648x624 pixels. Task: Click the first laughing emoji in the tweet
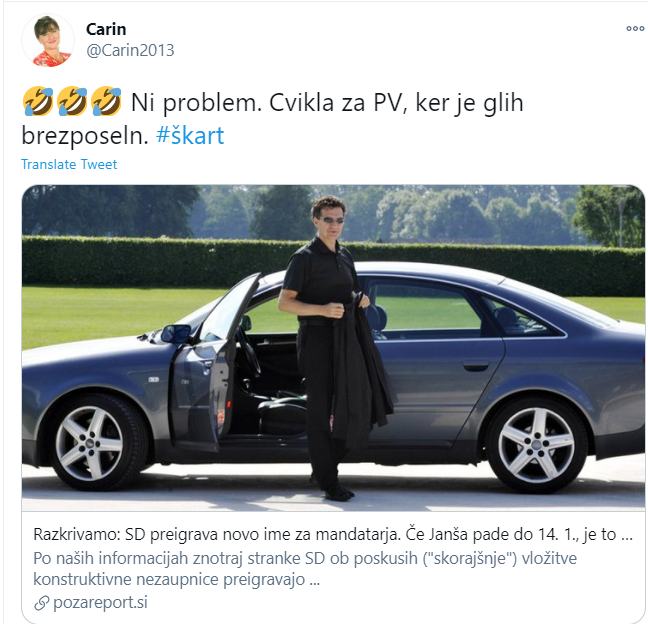(38, 101)
